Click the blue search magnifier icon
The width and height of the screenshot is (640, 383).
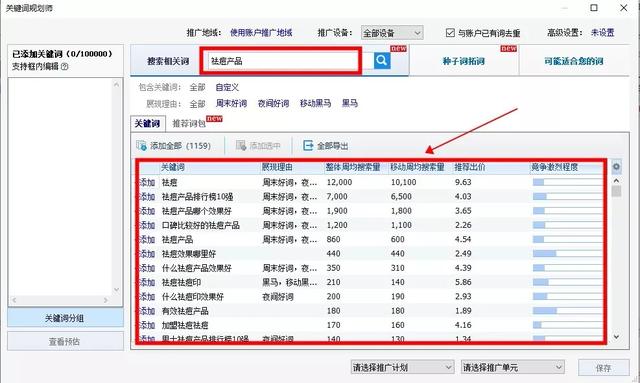point(382,61)
